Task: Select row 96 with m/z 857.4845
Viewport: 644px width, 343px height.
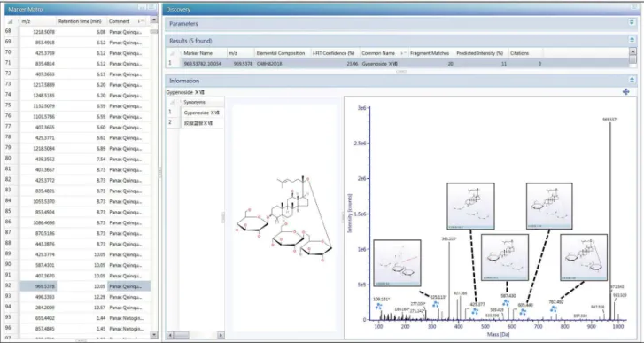Action: tap(78, 329)
